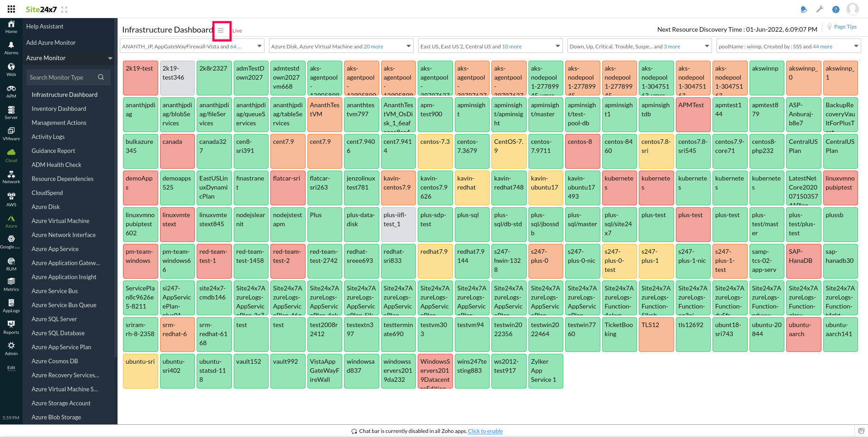Click the APM binoculars icon

pos(11,91)
